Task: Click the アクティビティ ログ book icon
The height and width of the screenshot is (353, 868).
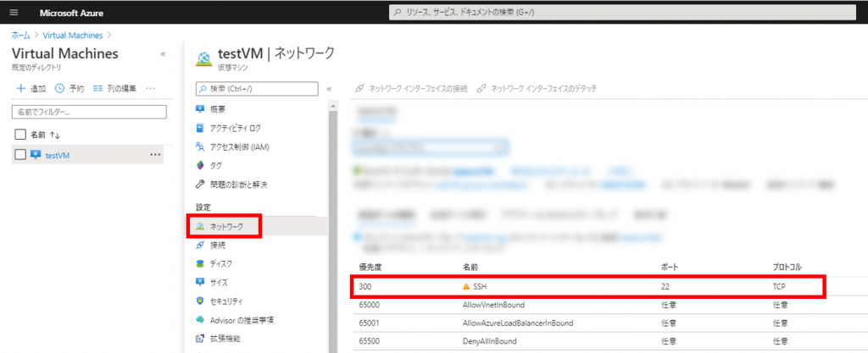Action: click(x=200, y=128)
